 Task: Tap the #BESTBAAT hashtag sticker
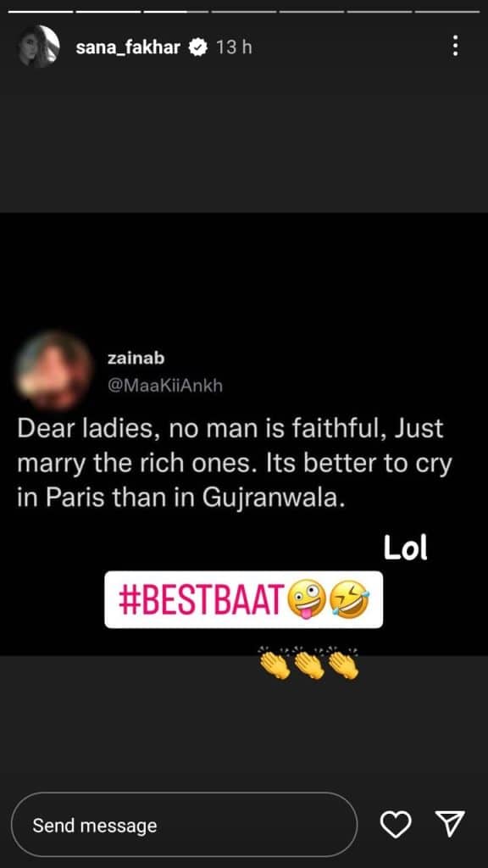tap(243, 600)
